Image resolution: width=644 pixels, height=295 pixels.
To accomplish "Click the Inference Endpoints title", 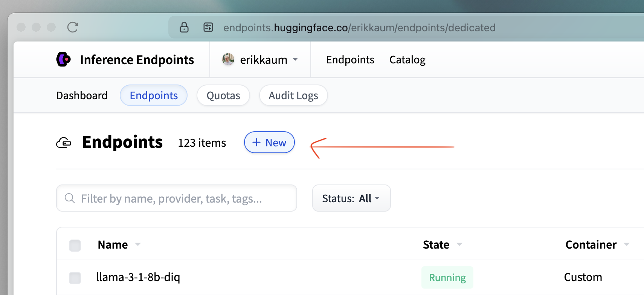I will click(137, 60).
